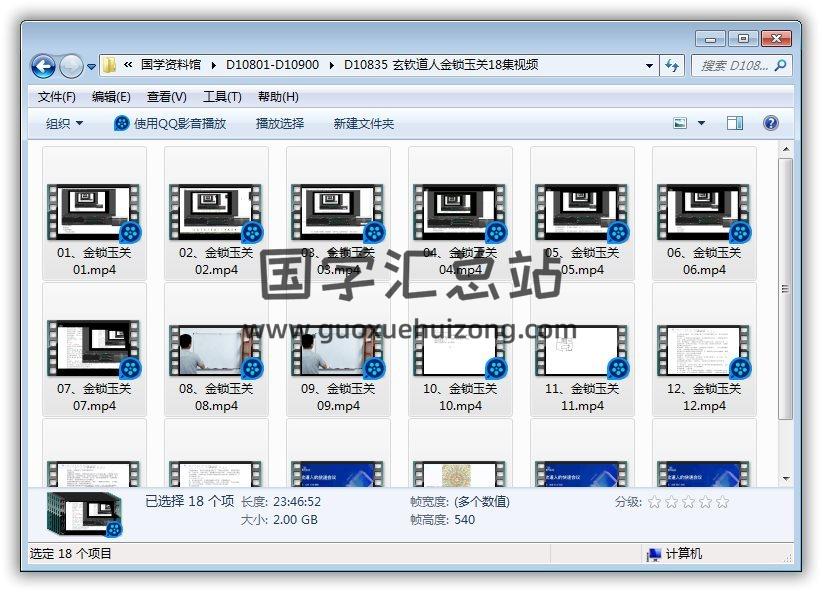Image resolution: width=822 pixels, height=592 pixels.
Task: Open the 文件(F) menu
Action: 56,97
